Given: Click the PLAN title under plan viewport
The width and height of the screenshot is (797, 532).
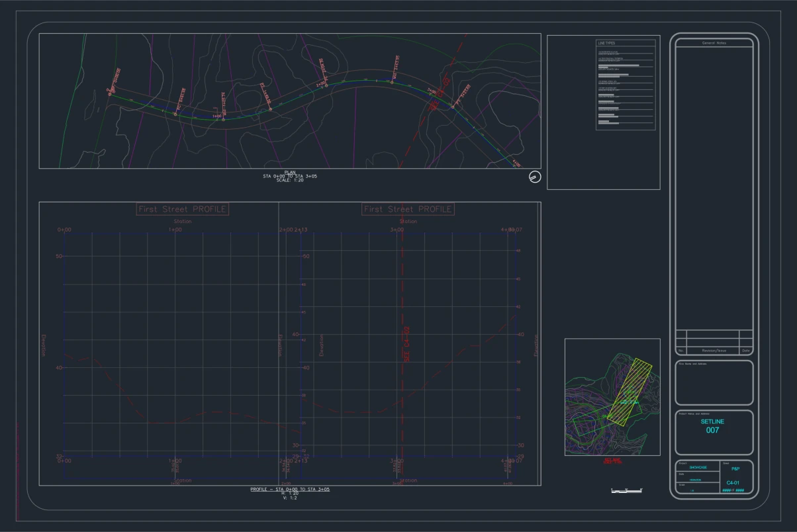Looking at the screenshot, I should coord(290,172).
